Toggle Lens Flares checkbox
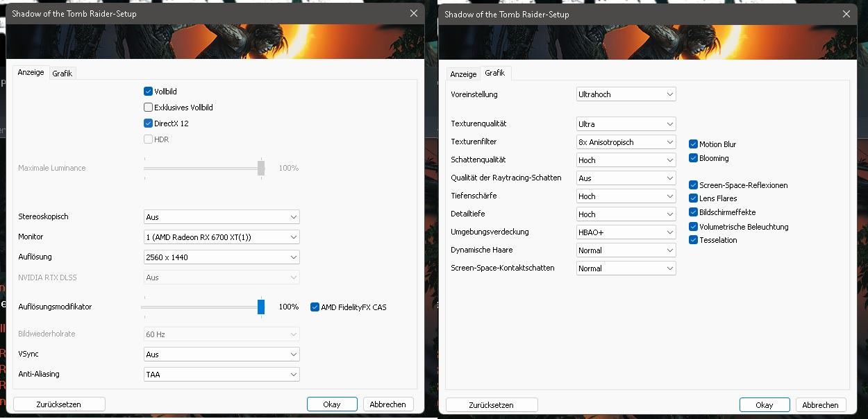Screen dimensions: 868x419 click(x=693, y=198)
